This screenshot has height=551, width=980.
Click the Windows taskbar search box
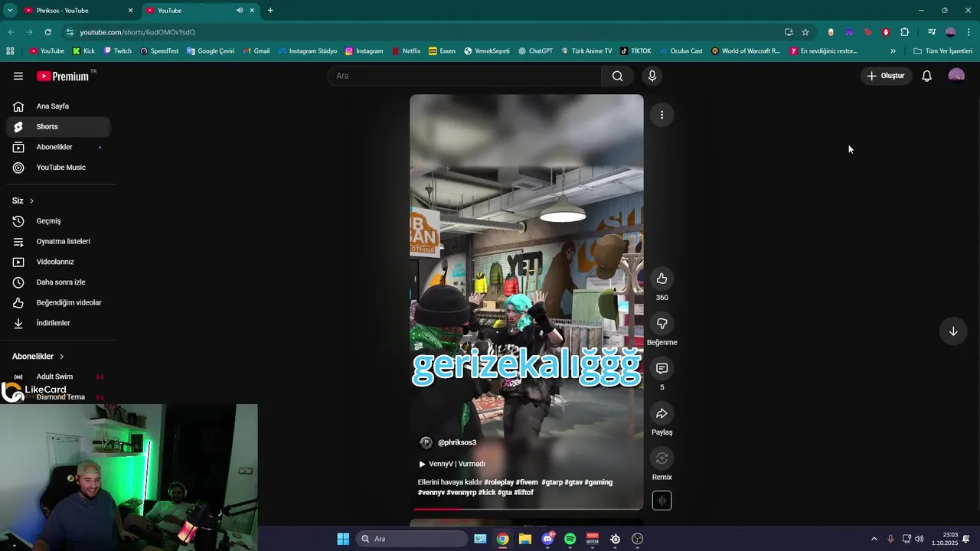pyautogui.click(x=413, y=539)
